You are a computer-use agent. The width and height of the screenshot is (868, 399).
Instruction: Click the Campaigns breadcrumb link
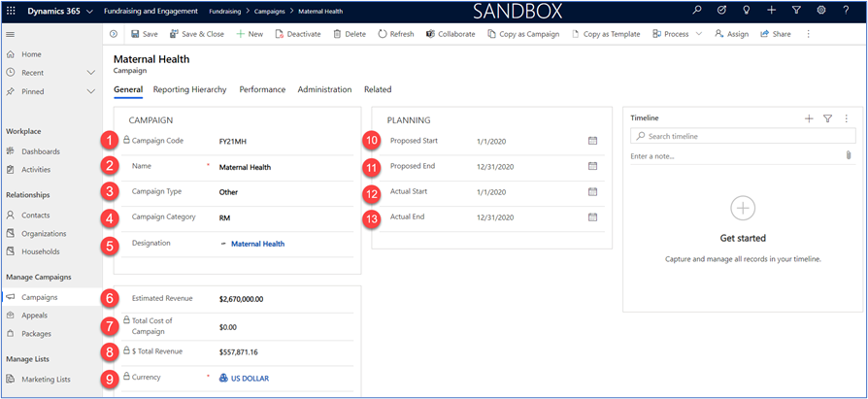click(x=270, y=11)
